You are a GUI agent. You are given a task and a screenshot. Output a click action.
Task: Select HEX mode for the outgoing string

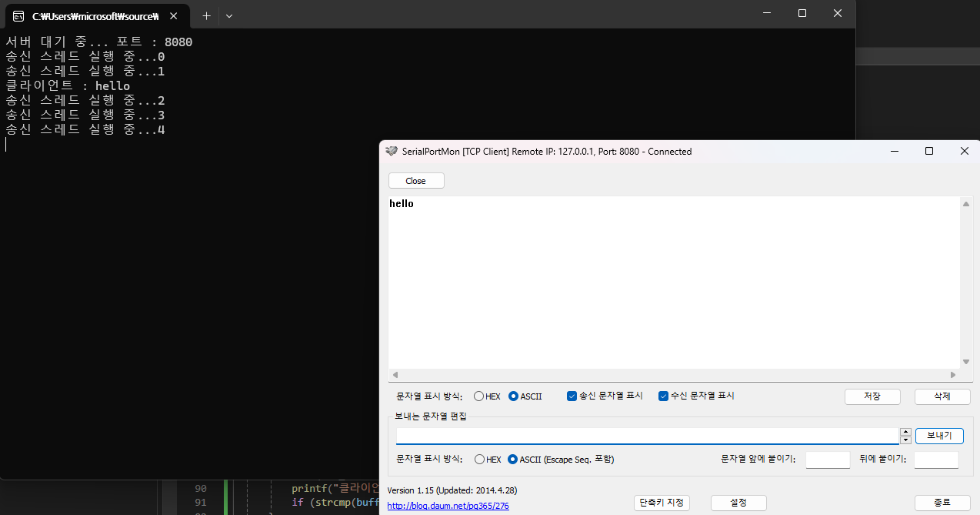tap(488, 460)
